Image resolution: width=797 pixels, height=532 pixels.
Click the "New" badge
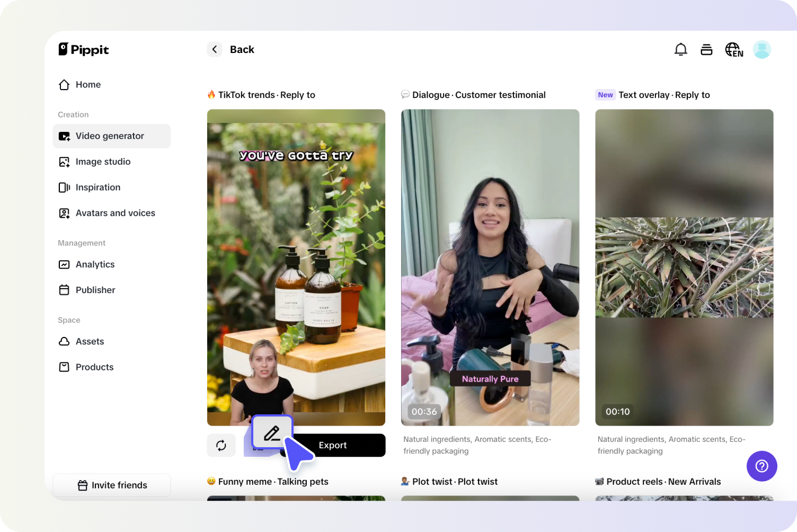click(x=606, y=95)
